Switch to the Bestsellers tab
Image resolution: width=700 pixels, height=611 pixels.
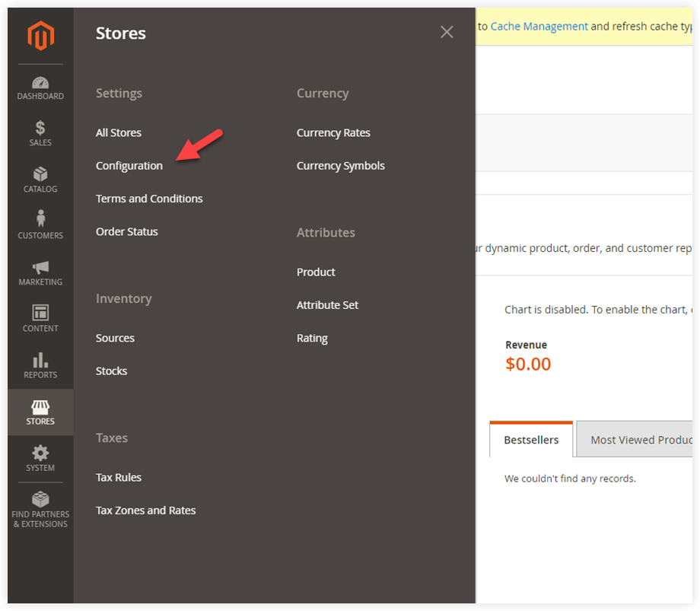(x=531, y=440)
